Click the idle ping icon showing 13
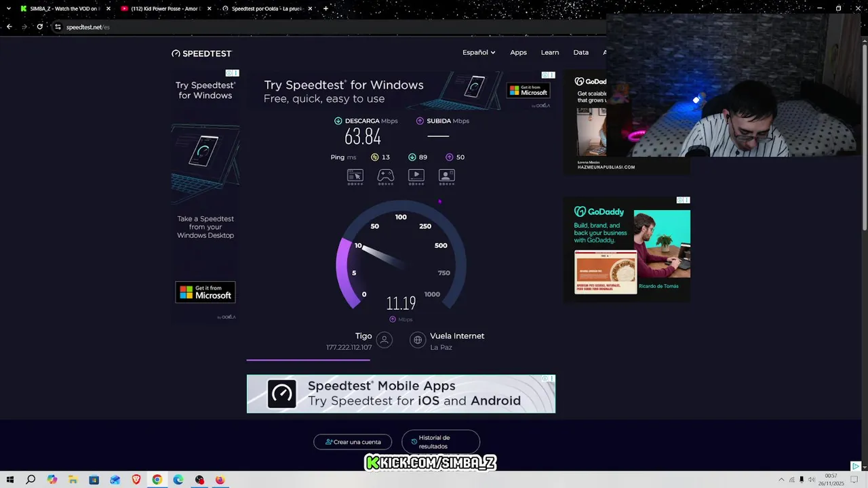 coord(374,157)
